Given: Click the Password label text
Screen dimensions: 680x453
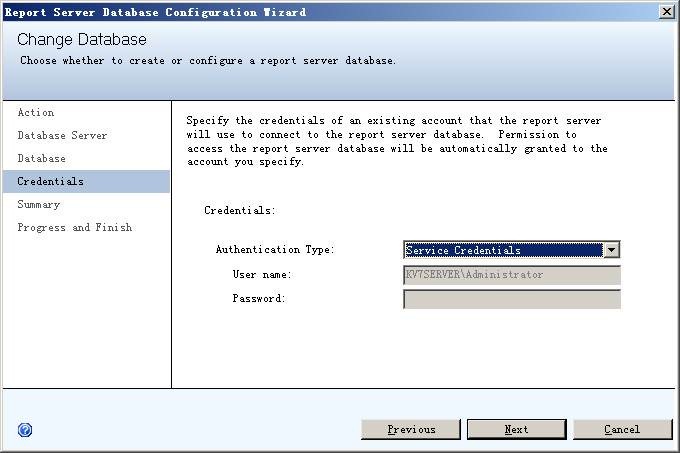Looking at the screenshot, I should point(259,299).
